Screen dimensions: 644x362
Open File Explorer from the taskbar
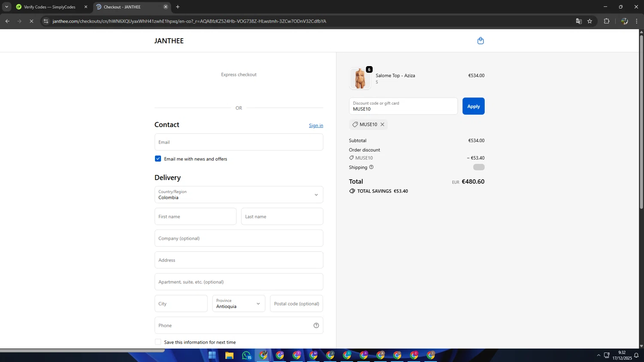click(229, 355)
